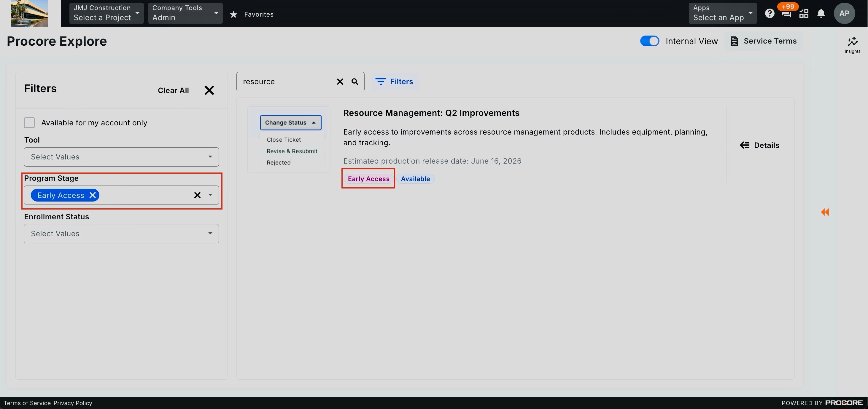Viewport: 868px width, 409px height.
Task: Clear the resource search text
Action: (x=340, y=82)
